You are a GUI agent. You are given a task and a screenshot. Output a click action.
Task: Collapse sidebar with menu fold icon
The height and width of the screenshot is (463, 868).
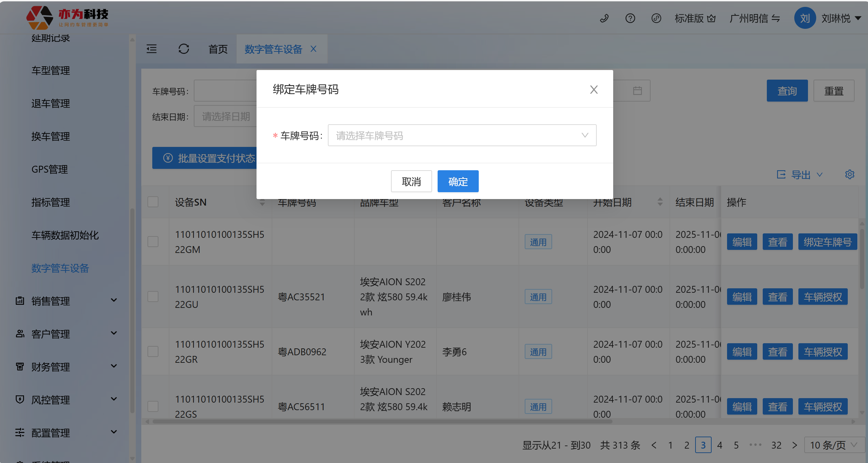[152, 49]
